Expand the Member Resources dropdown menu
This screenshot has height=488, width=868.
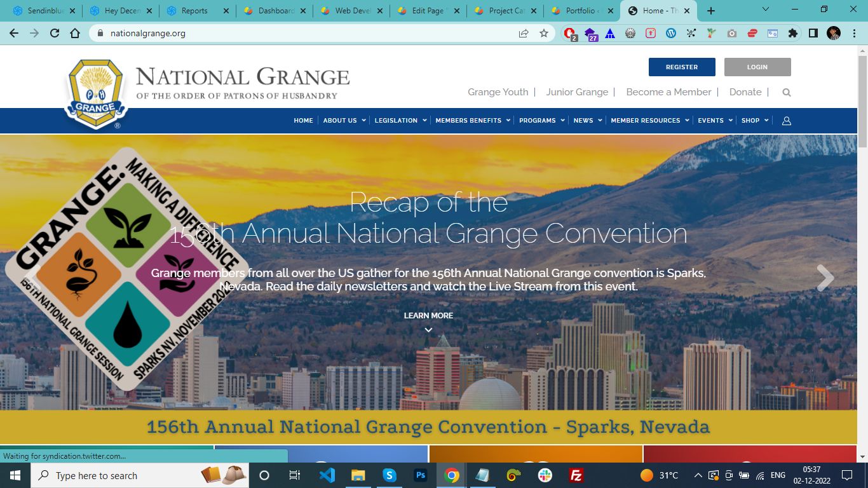pyautogui.click(x=650, y=120)
